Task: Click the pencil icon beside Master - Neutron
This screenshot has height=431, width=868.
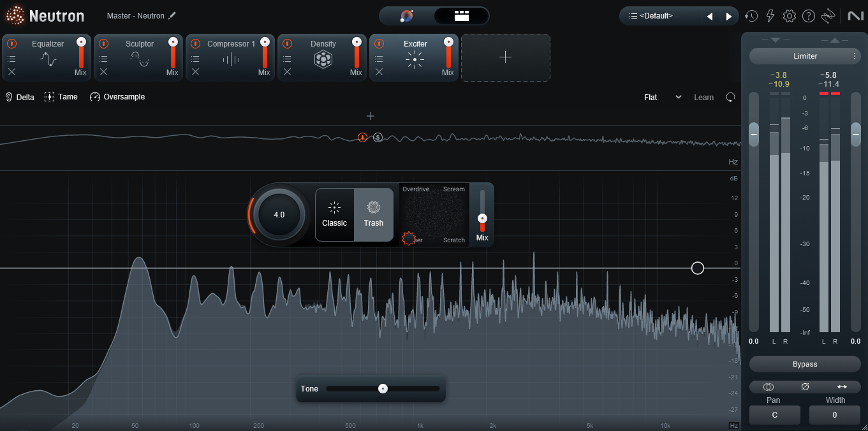Action: coord(172,15)
